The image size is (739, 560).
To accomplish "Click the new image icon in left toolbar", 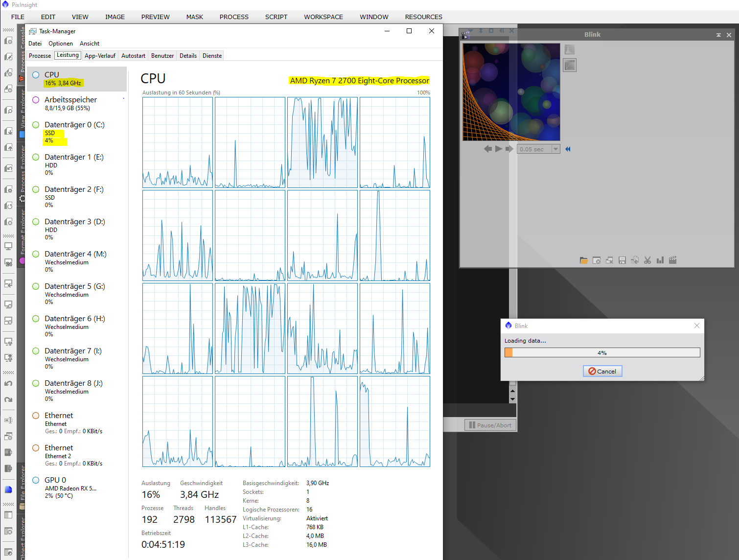I will tap(8, 41).
